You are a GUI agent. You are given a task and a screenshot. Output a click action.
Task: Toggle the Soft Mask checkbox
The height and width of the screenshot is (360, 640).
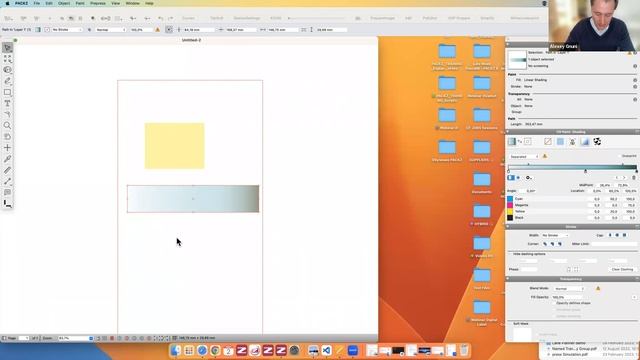511,324
